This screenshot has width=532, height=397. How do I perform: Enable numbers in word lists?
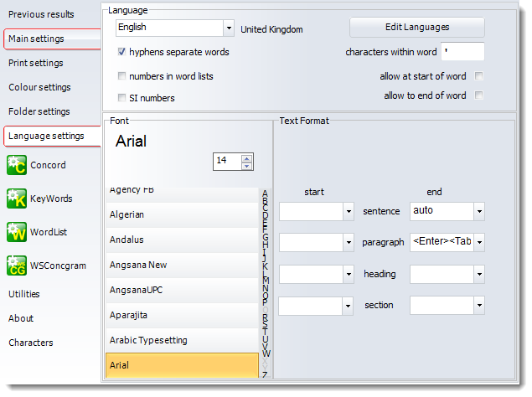pyautogui.click(x=122, y=76)
